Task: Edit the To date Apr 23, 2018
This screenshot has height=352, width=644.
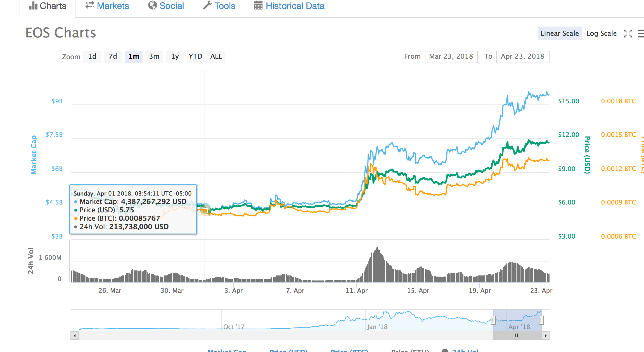Action: pyautogui.click(x=523, y=57)
